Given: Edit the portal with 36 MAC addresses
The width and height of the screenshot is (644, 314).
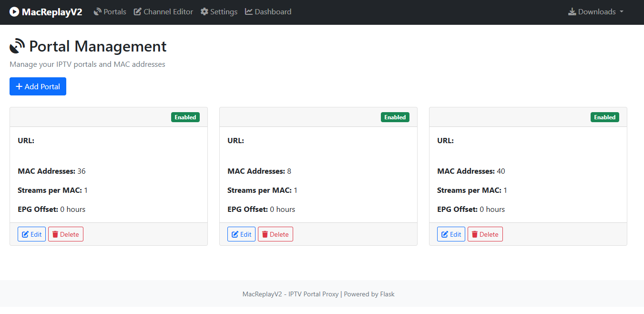Looking at the screenshot, I should (31, 234).
